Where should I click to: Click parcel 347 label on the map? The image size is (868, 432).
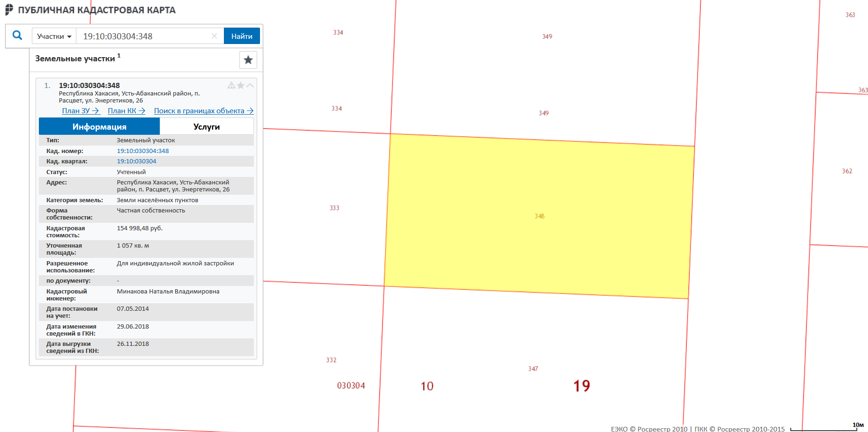coord(533,369)
